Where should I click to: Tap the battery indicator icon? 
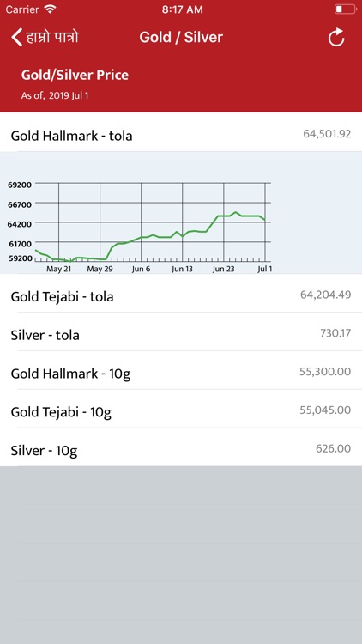[345, 9]
